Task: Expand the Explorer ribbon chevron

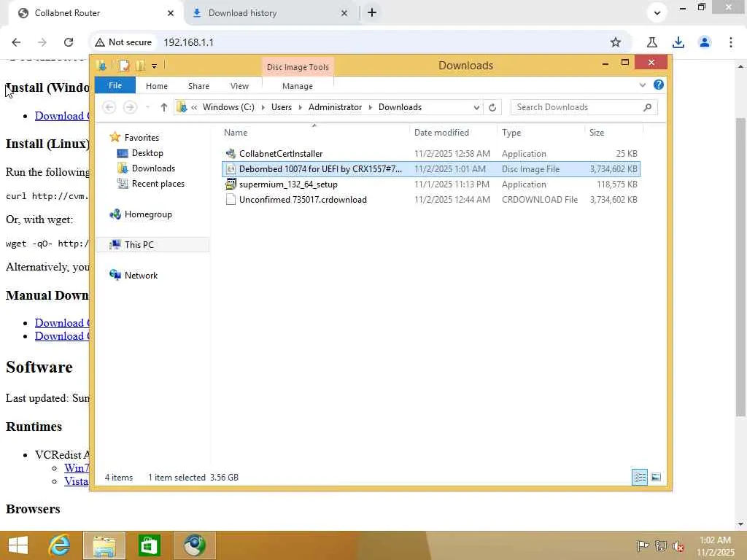Action: click(x=642, y=85)
